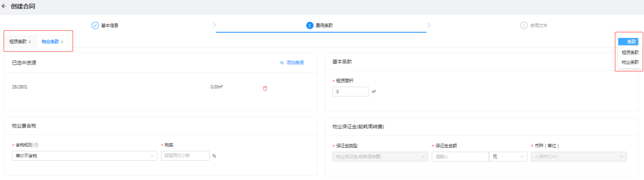Click the 税率 input field
This screenshot has height=180, width=644.
pyautogui.click(x=185, y=156)
